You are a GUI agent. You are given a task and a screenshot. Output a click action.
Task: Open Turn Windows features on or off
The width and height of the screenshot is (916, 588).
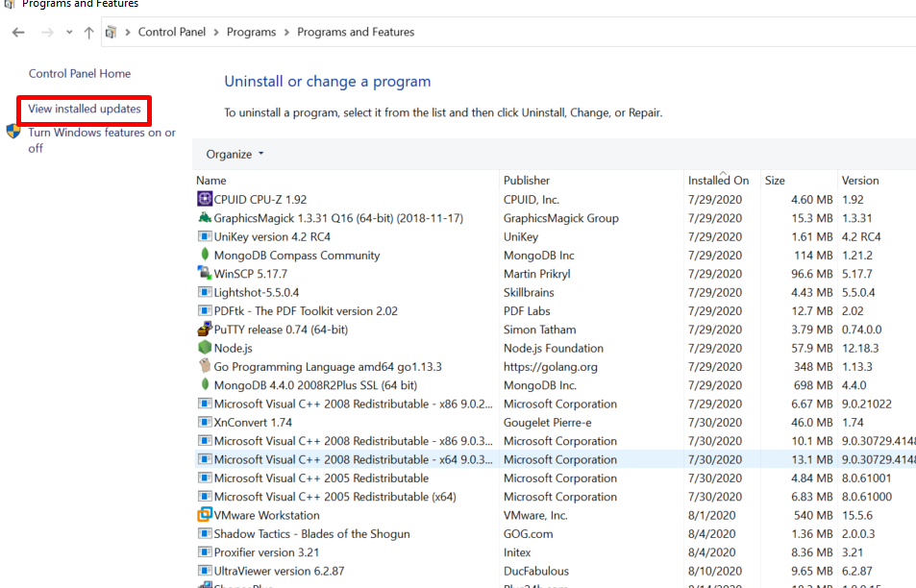click(102, 140)
